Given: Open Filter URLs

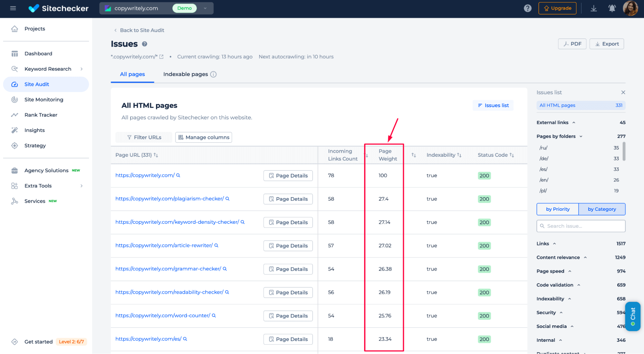Looking at the screenshot, I should coord(144,137).
